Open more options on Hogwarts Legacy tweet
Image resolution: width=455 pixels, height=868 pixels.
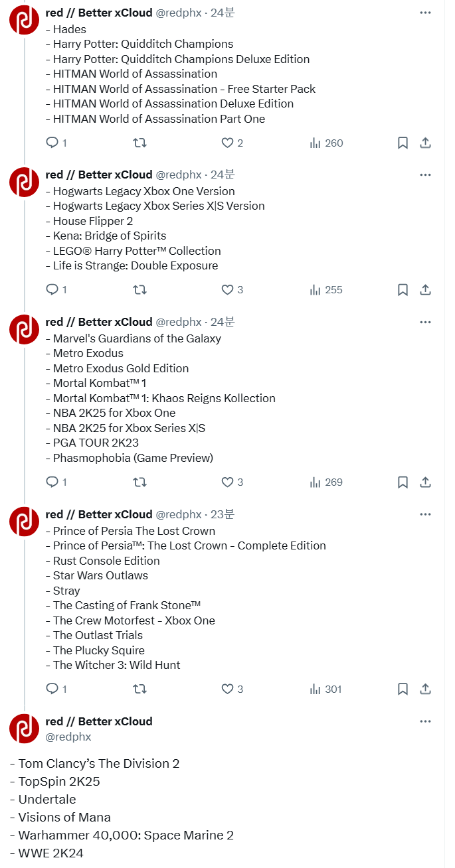(425, 175)
